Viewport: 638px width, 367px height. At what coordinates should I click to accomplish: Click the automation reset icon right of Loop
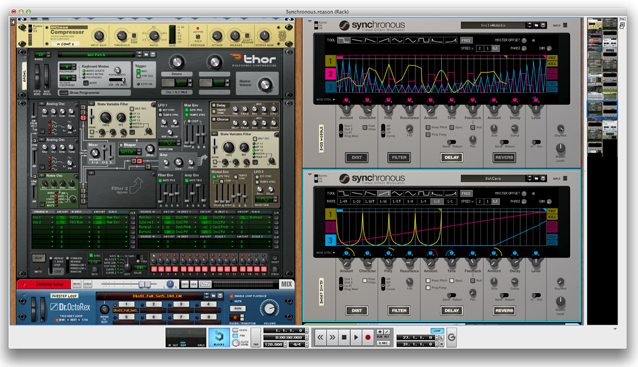pyautogui.click(x=451, y=337)
